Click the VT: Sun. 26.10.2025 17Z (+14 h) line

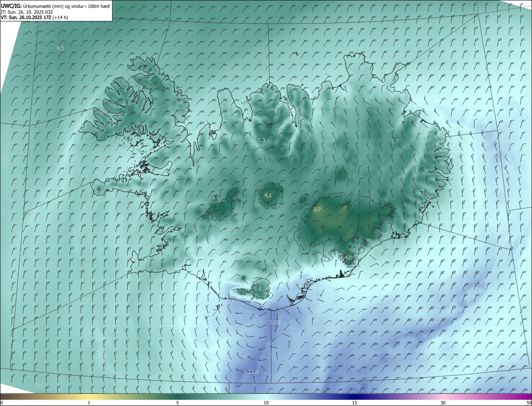click(x=34, y=17)
